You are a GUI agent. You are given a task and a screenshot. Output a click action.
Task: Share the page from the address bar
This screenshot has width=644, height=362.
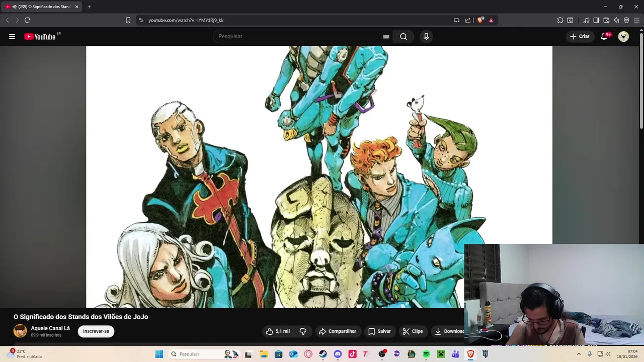click(468, 20)
